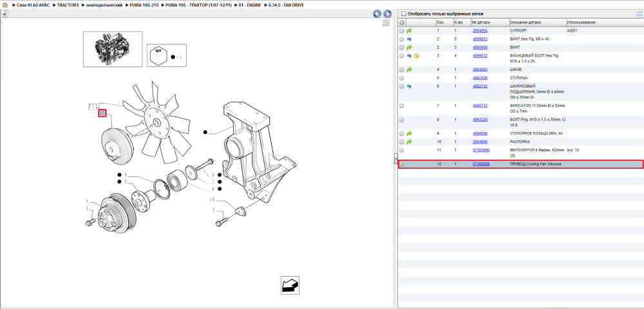The image size is (644, 309).
Task: Click the 'ASSY' usage cell
Action: 572,31
